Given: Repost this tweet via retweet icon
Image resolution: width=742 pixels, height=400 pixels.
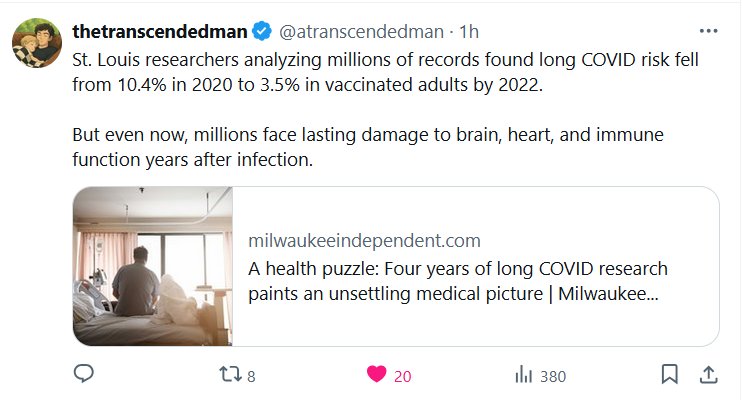Looking at the screenshot, I should pyautogui.click(x=229, y=375).
